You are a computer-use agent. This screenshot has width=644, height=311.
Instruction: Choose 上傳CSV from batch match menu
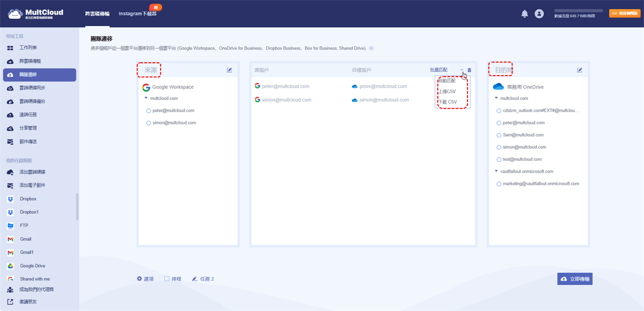[x=447, y=92]
